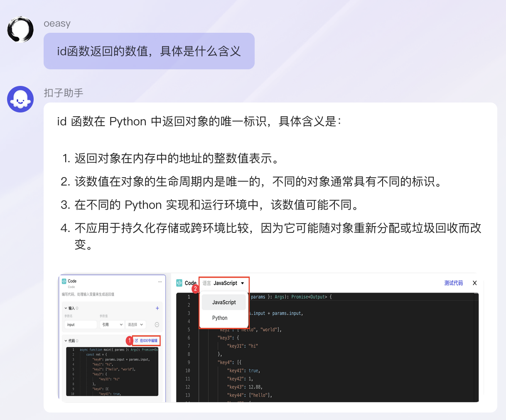Click the info icon next to 输入
Viewport: 506px width, 420px height.
pos(77,308)
